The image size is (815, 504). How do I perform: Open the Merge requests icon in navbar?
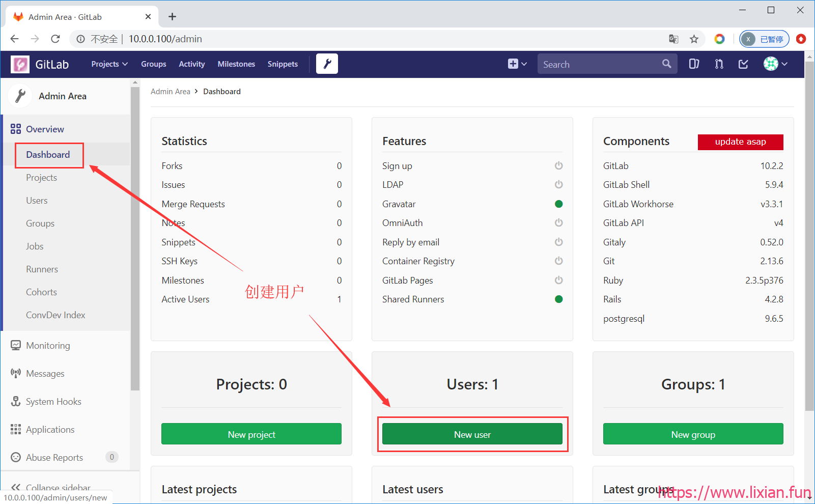(x=719, y=64)
